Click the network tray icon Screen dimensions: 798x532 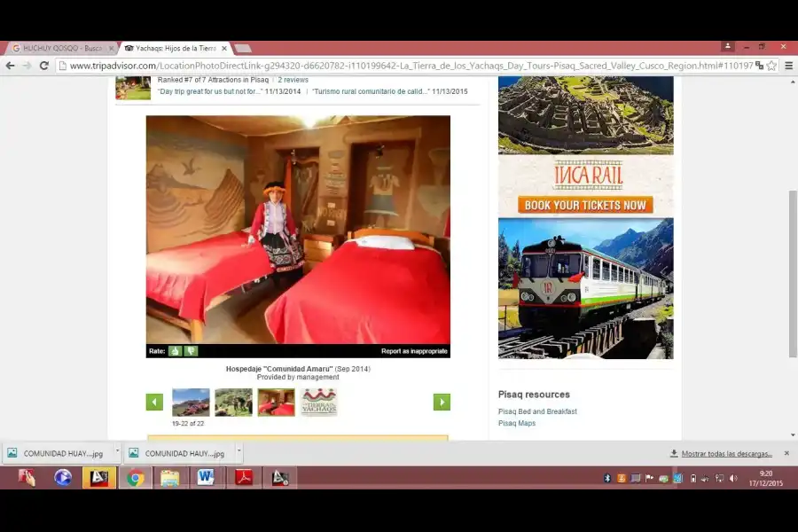coord(719,478)
